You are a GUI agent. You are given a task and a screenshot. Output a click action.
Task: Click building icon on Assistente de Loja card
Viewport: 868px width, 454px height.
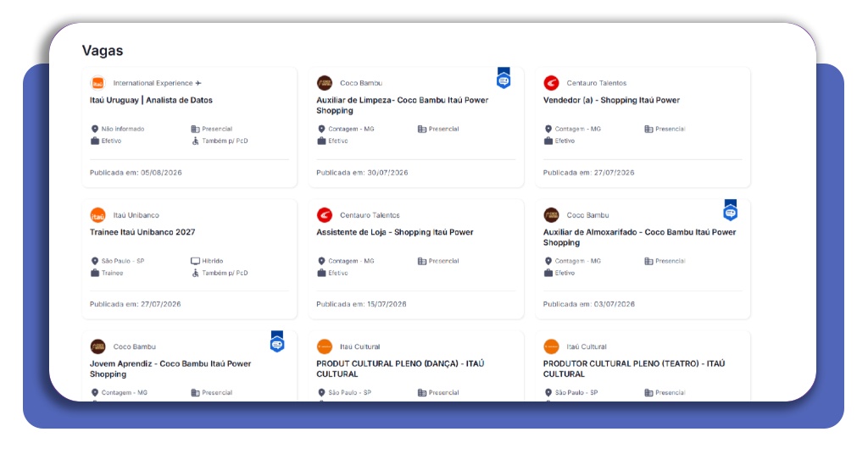(x=422, y=261)
